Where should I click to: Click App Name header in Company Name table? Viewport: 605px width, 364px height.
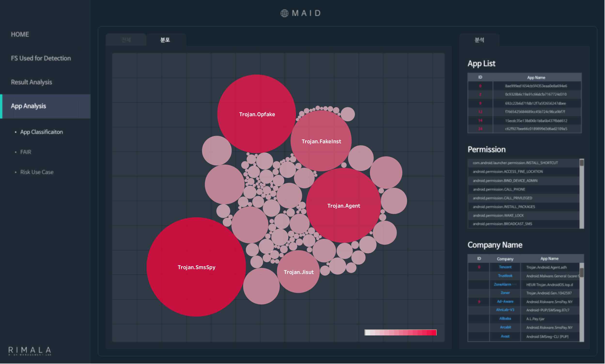click(549, 259)
